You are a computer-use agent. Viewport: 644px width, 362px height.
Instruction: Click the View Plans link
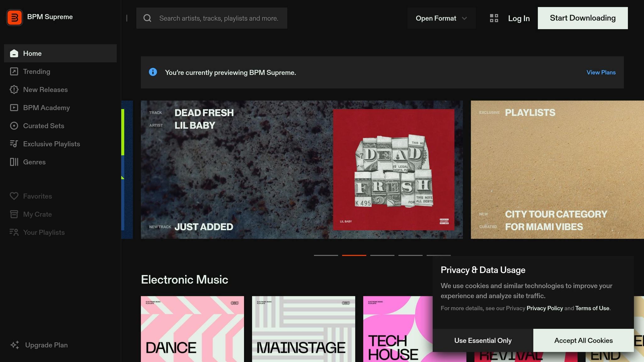tap(601, 73)
